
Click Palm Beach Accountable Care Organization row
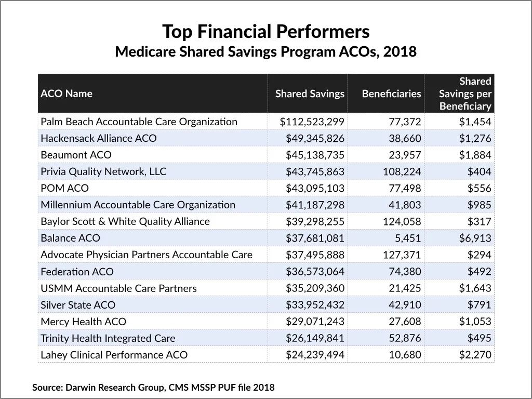(x=266, y=122)
